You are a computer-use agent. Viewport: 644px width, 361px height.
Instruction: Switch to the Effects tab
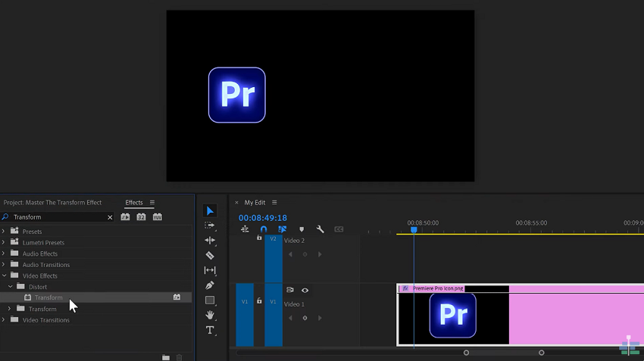point(134,203)
